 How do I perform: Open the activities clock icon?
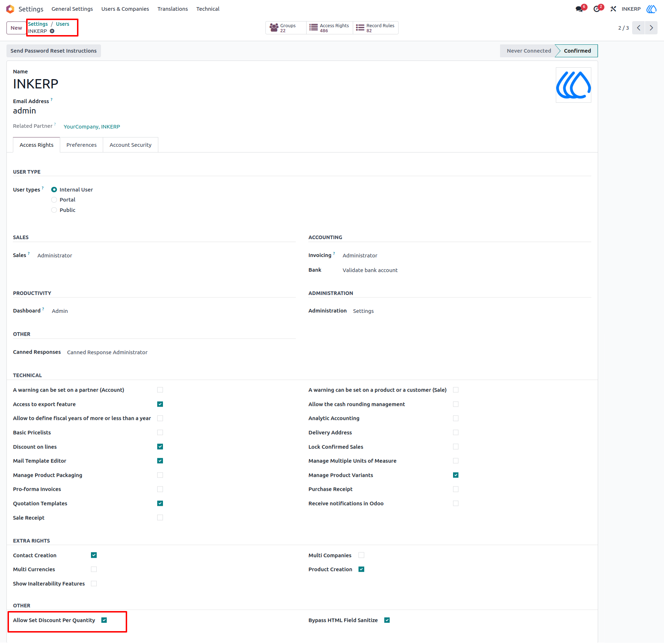597,9
